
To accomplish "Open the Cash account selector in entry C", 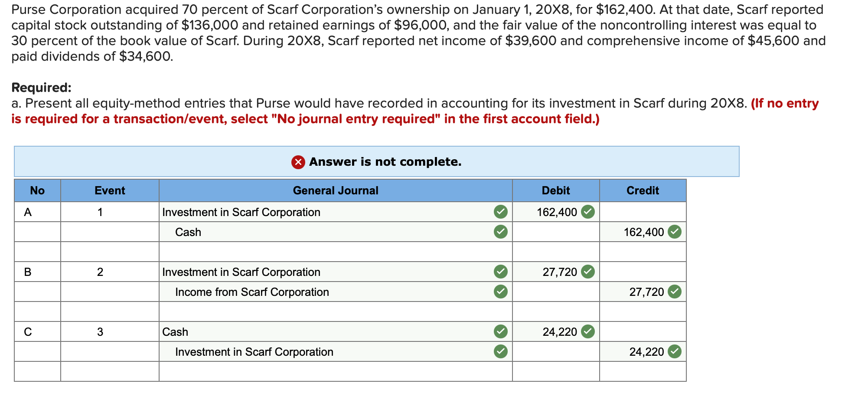I will coord(303,331).
